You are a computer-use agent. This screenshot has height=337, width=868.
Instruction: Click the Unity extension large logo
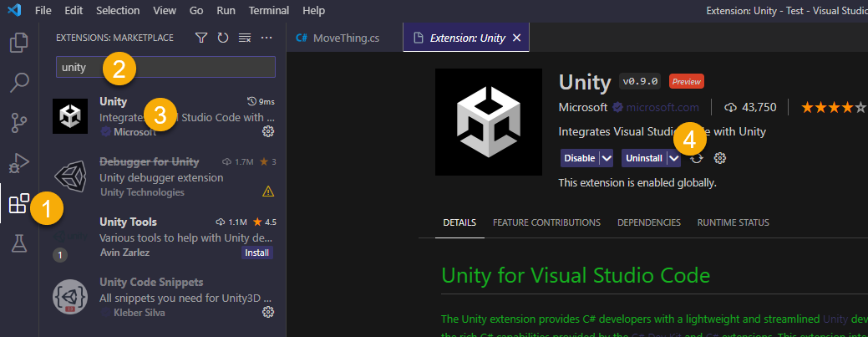tap(488, 122)
